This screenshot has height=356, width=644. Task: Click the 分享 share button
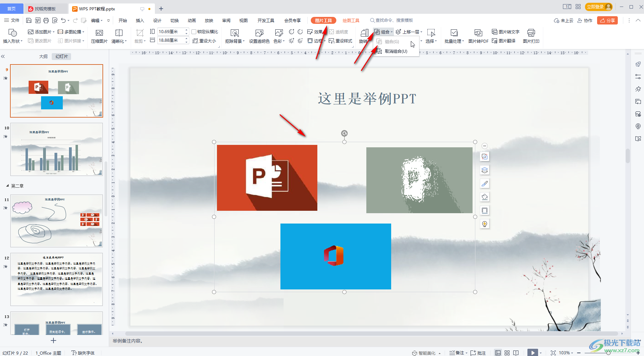607,20
